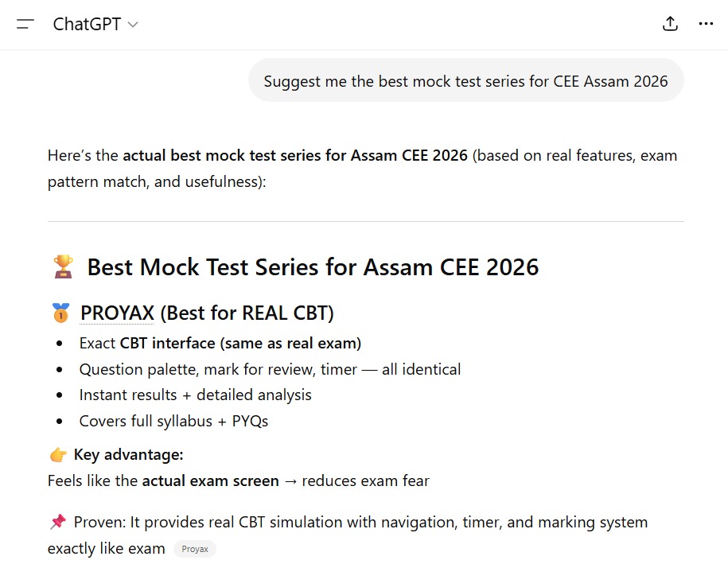Click the trophy emoji in the main heading
Screen dimensions: 728x564
click(x=63, y=266)
